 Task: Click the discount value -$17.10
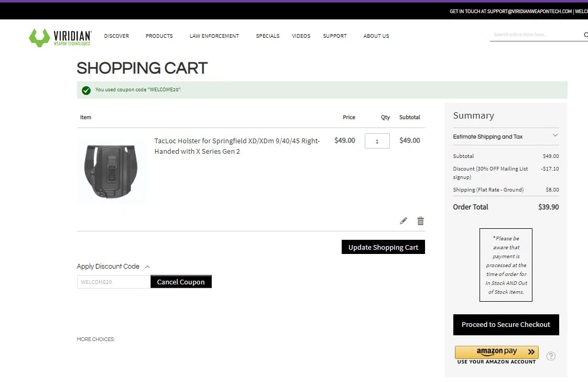click(550, 168)
